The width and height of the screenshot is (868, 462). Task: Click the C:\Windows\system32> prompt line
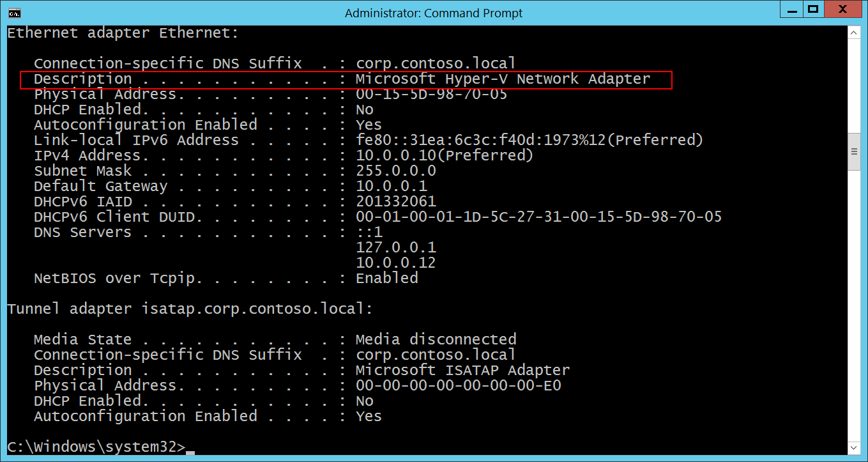coord(96,447)
